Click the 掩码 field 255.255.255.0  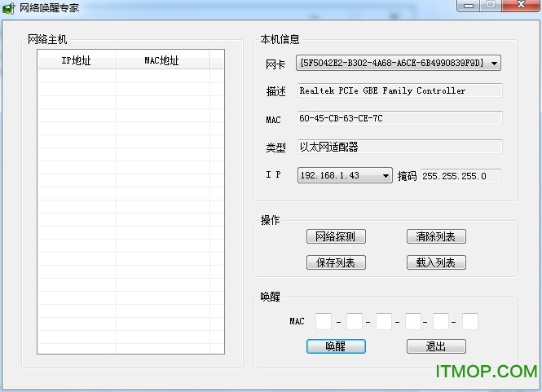click(x=460, y=176)
